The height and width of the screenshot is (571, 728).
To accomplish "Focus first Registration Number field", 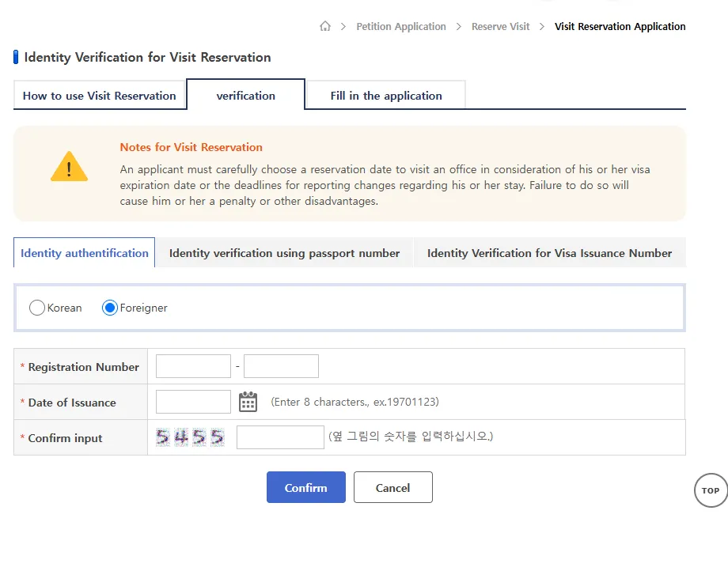I will pos(193,366).
